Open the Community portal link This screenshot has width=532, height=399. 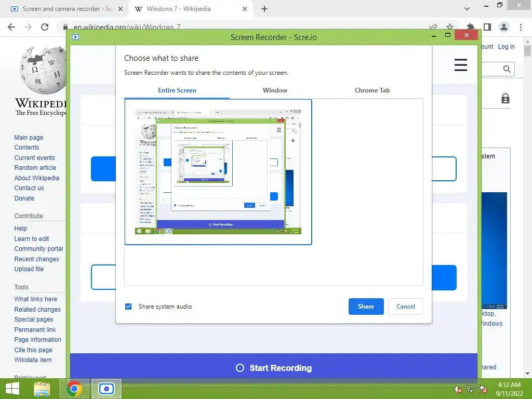38,249
